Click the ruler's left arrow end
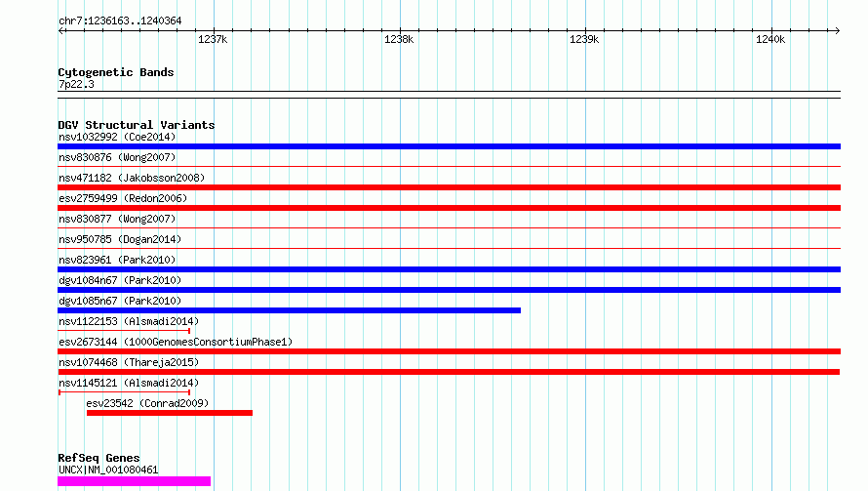The image size is (868, 491). (x=60, y=30)
